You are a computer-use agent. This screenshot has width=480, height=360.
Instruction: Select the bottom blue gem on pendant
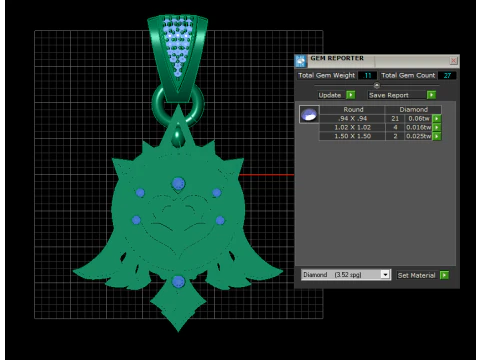click(x=178, y=282)
